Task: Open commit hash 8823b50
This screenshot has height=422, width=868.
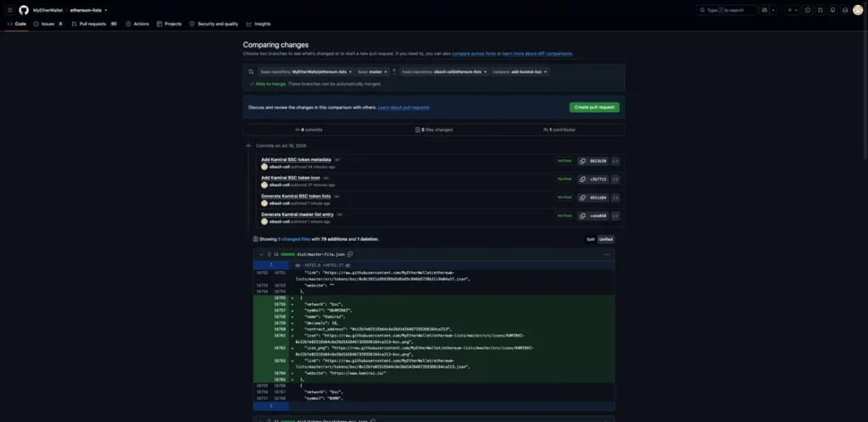Action: (598, 161)
